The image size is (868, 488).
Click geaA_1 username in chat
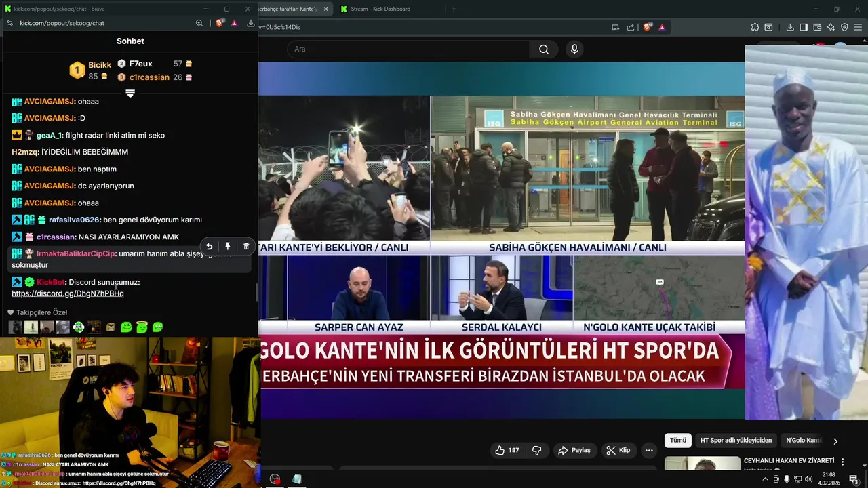tap(49, 135)
